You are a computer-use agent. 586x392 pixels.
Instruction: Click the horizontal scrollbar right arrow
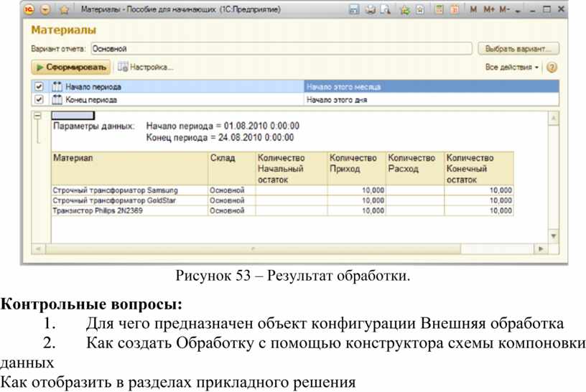click(x=541, y=249)
